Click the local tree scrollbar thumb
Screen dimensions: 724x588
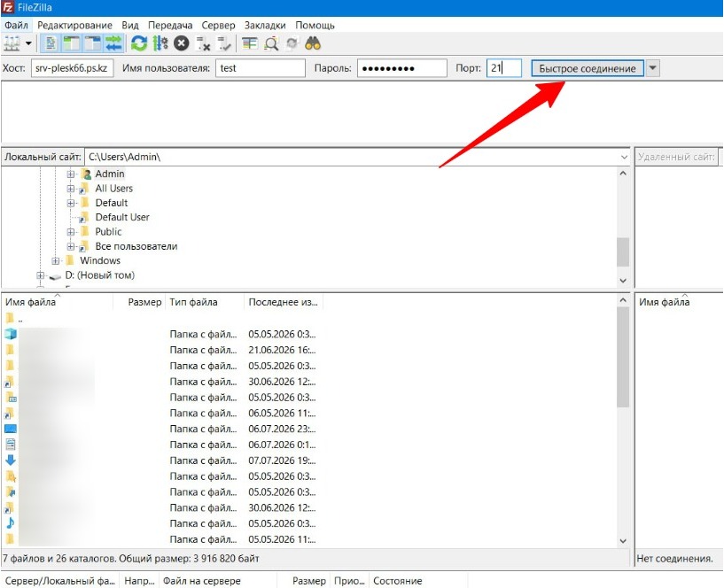[x=623, y=252]
